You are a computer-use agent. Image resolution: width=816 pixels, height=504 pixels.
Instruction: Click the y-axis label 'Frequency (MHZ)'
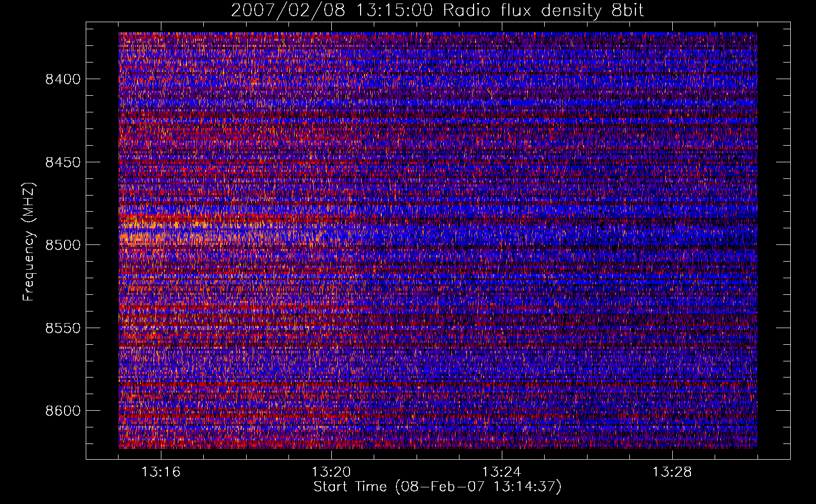tap(29, 242)
